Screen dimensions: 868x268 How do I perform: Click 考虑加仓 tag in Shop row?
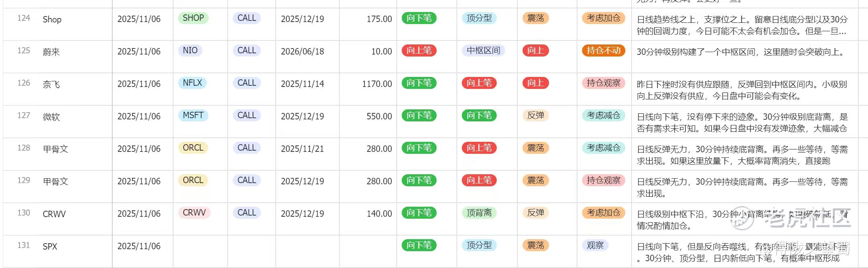[604, 18]
